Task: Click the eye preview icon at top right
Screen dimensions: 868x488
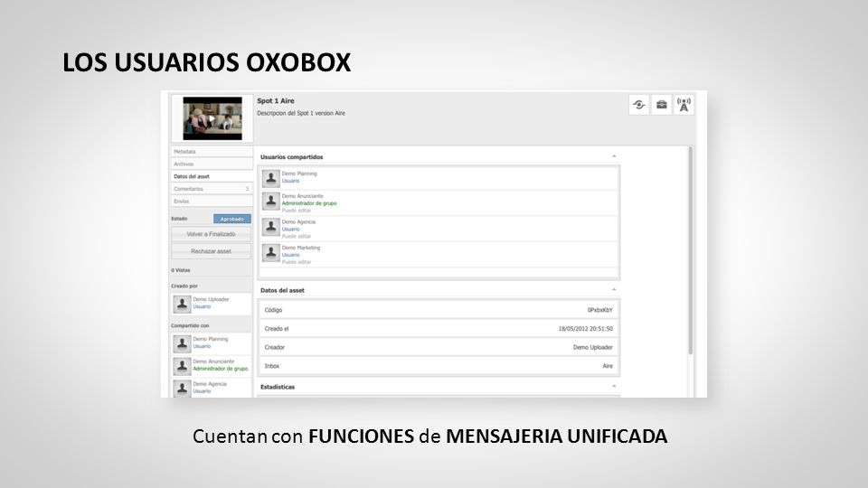Action: pyautogui.click(x=639, y=105)
